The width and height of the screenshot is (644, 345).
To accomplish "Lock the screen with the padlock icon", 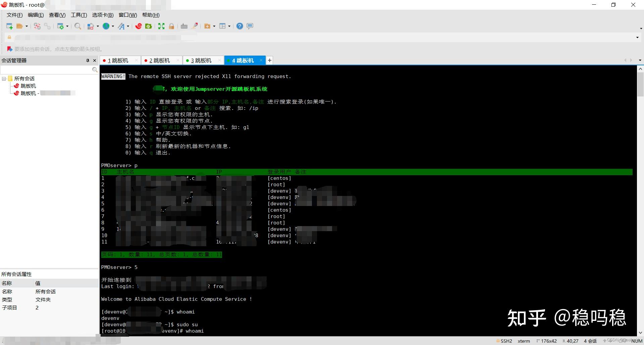I will pyautogui.click(x=171, y=26).
